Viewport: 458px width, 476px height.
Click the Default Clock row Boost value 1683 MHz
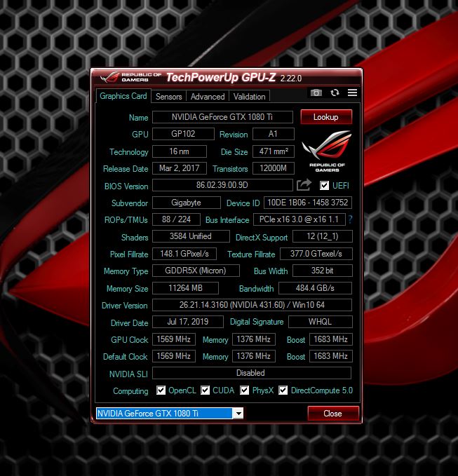point(331,356)
